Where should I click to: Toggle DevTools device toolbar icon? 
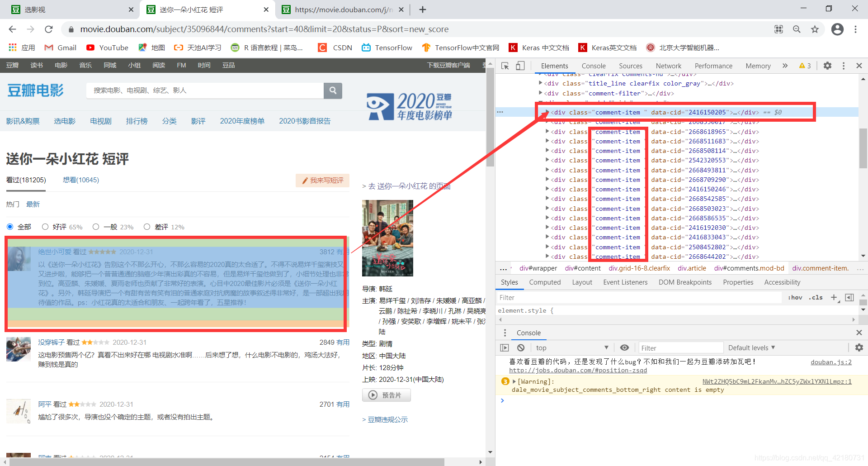520,66
